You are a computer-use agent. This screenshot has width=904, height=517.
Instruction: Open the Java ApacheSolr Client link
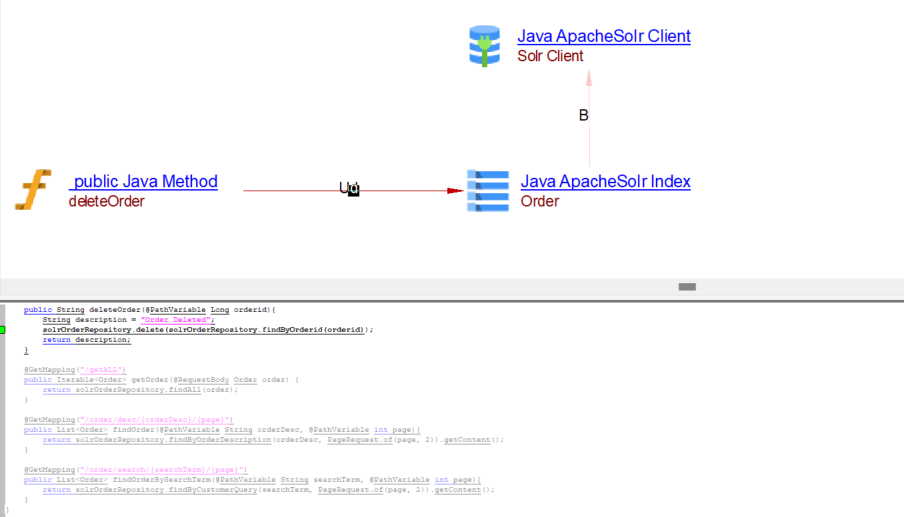(x=603, y=36)
